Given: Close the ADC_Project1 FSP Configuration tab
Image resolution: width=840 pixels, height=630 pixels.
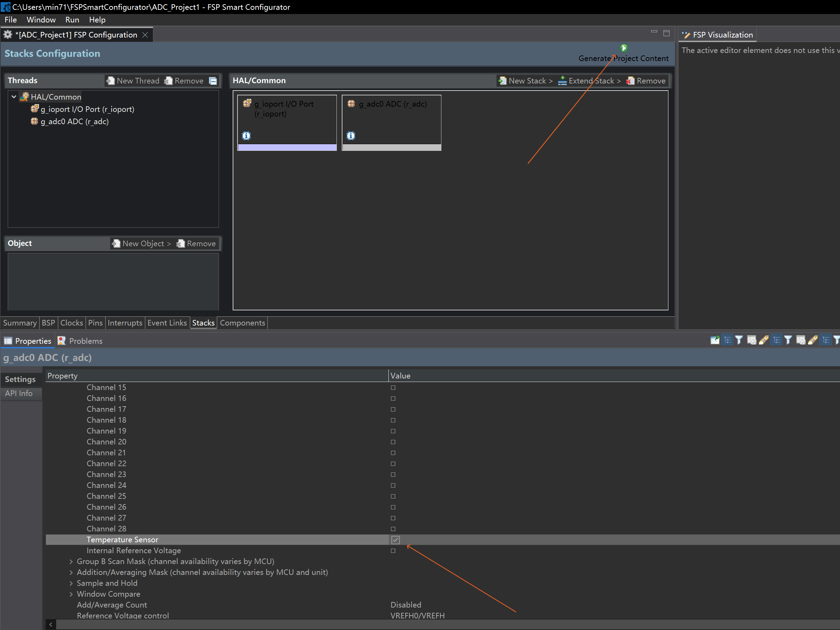Looking at the screenshot, I should click(145, 35).
